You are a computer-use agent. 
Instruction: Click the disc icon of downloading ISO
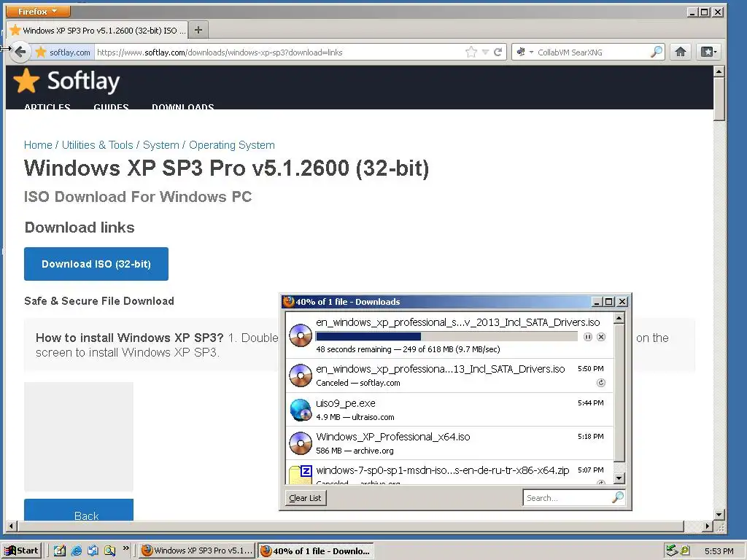(x=301, y=335)
